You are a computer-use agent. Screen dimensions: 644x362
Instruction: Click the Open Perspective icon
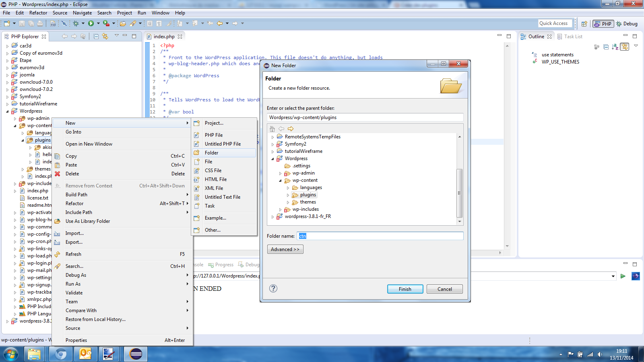(584, 24)
